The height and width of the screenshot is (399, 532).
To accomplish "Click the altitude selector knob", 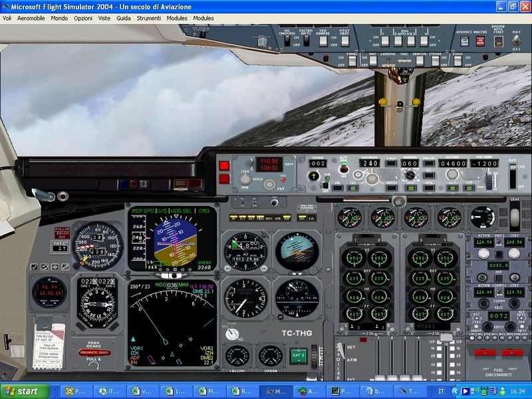I will [x=452, y=174].
